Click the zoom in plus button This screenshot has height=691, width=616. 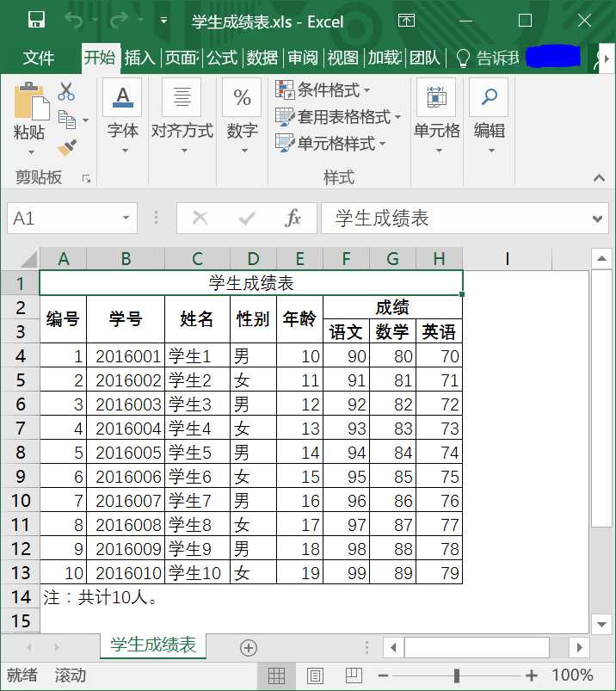[x=532, y=676]
